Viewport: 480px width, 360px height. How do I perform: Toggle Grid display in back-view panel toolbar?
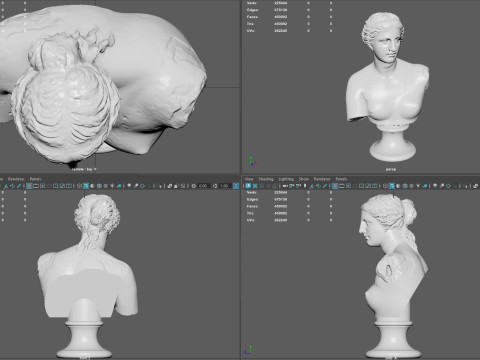(29, 186)
